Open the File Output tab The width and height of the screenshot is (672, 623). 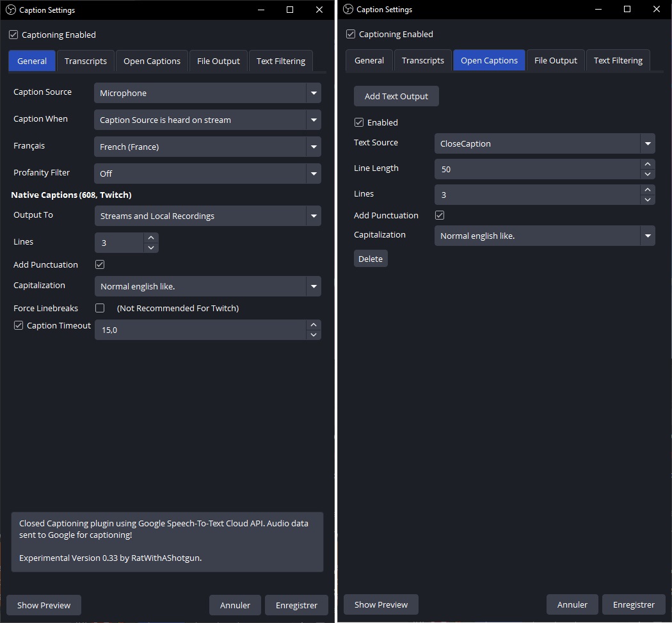point(218,61)
